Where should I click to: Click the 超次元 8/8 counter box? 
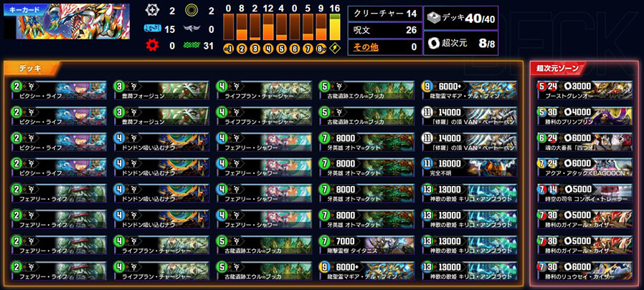[460, 43]
